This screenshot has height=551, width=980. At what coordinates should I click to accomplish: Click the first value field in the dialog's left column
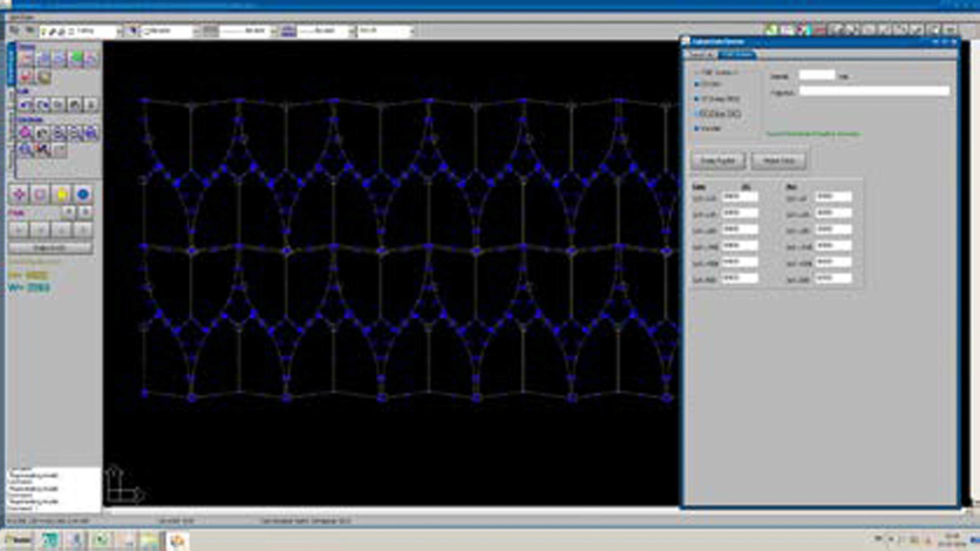point(740,196)
